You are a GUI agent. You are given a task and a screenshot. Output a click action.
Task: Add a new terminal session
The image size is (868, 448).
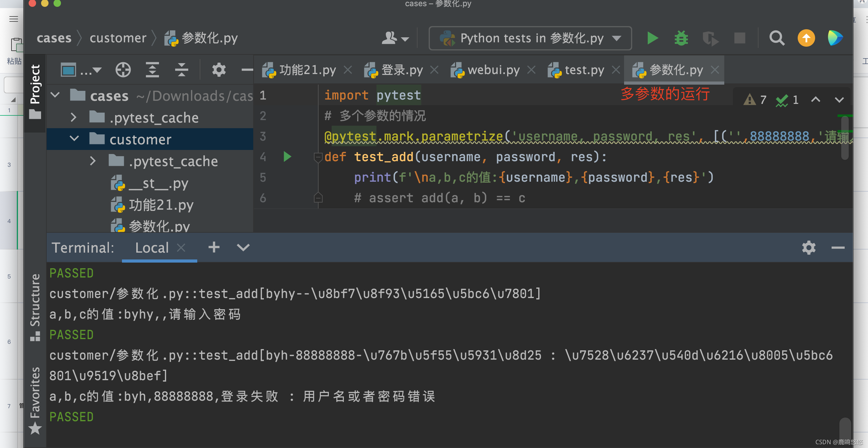pos(214,247)
